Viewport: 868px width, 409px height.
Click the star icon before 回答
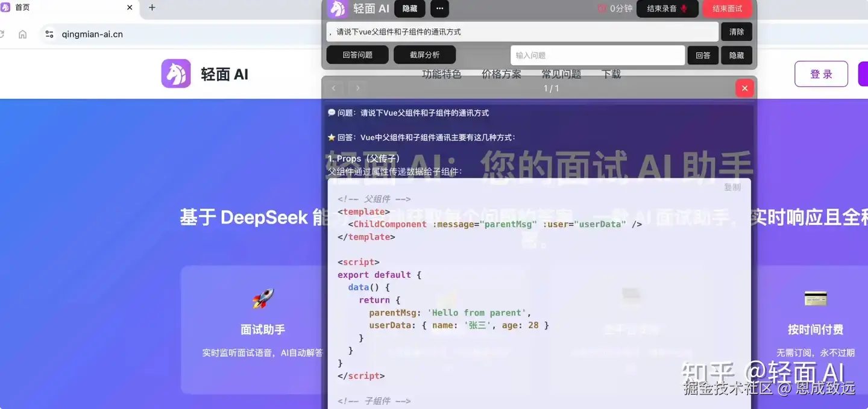click(332, 137)
